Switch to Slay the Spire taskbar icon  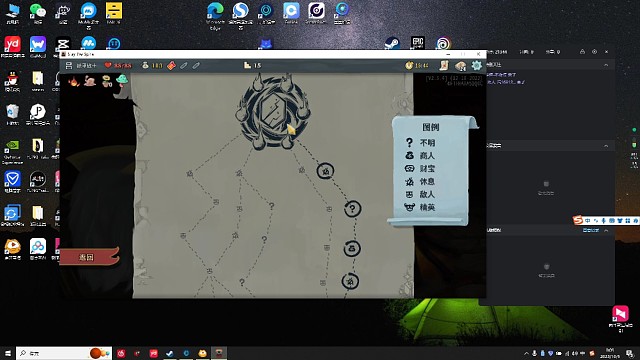click(x=219, y=353)
